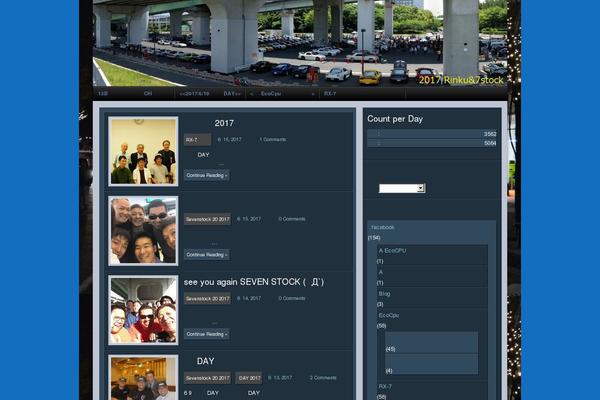Screen dimensions: 600x400
Task: Click Continue Reading on the untitled second post
Action: (207, 255)
